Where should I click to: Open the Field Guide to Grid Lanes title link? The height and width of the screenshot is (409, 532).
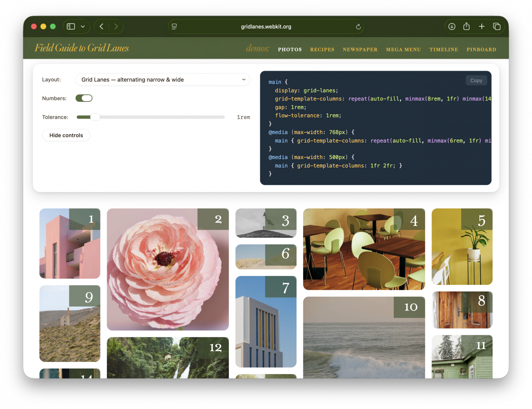(82, 48)
